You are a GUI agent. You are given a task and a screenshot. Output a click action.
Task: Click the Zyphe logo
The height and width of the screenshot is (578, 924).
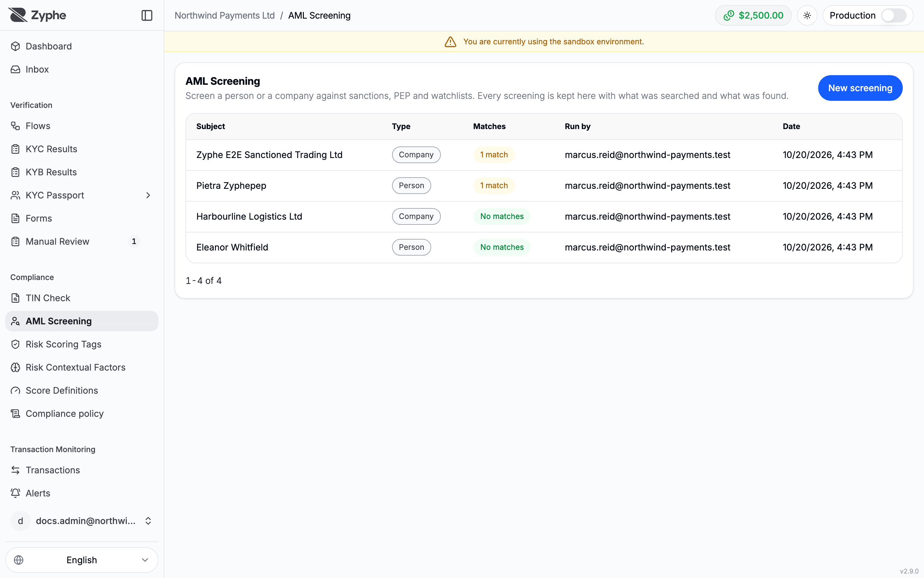[x=37, y=15]
